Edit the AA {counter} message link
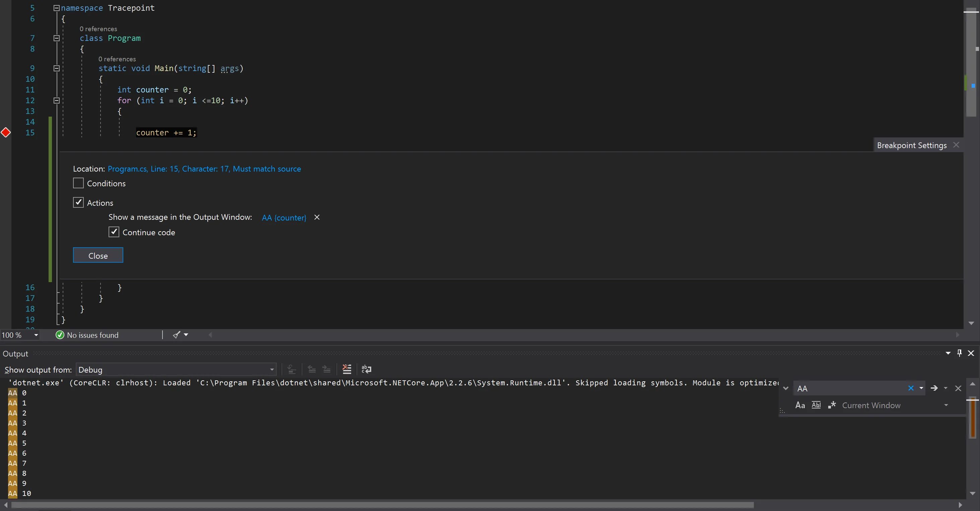This screenshot has width=980, height=511. pos(284,218)
